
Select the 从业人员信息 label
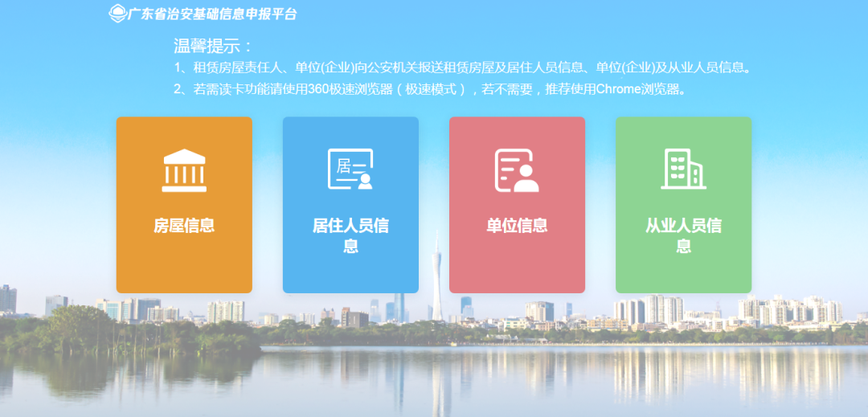[x=683, y=235]
